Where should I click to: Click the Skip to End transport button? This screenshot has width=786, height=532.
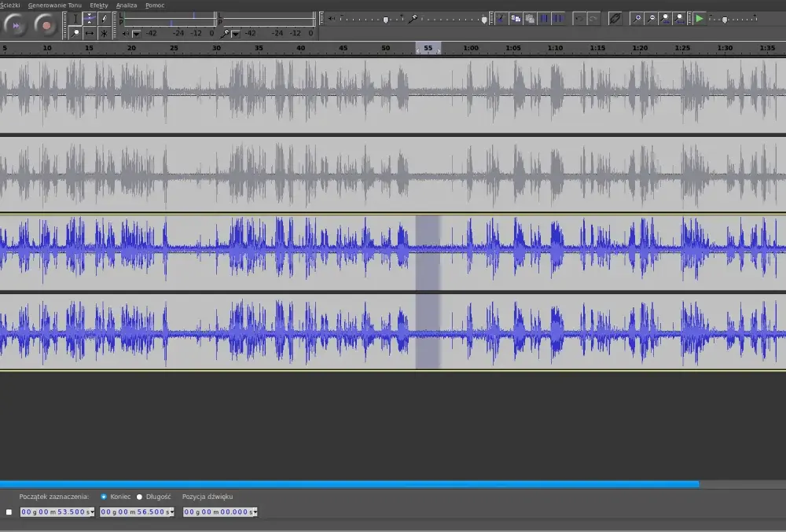pyautogui.click(x=15, y=25)
